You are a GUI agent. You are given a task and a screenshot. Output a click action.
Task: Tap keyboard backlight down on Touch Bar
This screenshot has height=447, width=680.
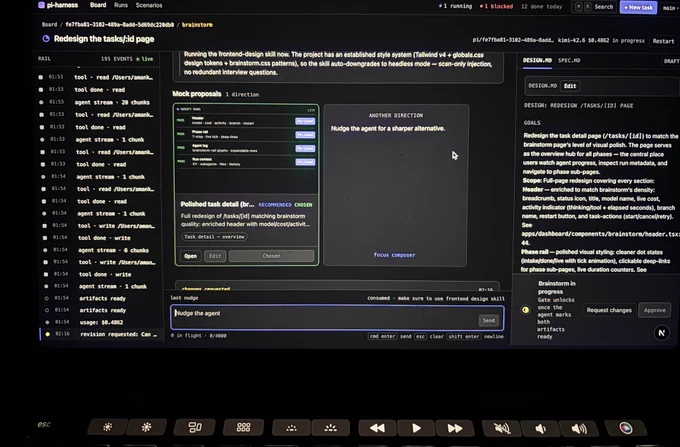point(291,428)
